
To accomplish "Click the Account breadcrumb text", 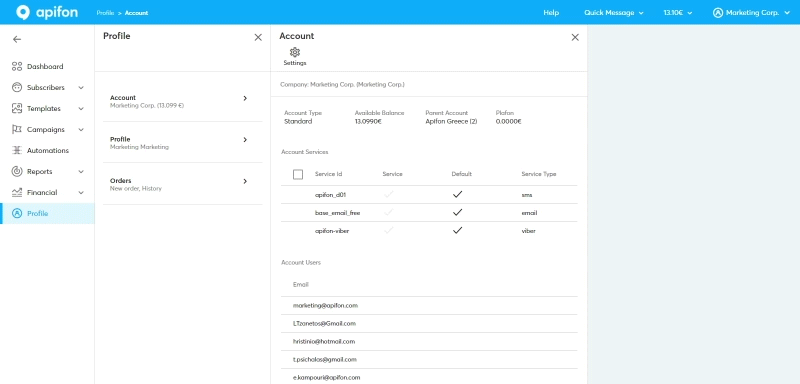I will pos(137,13).
